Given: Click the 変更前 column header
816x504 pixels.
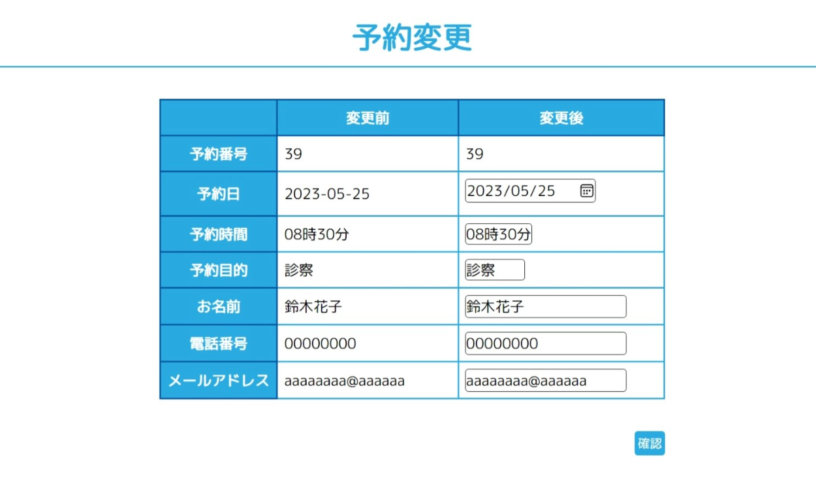Looking at the screenshot, I should [368, 118].
